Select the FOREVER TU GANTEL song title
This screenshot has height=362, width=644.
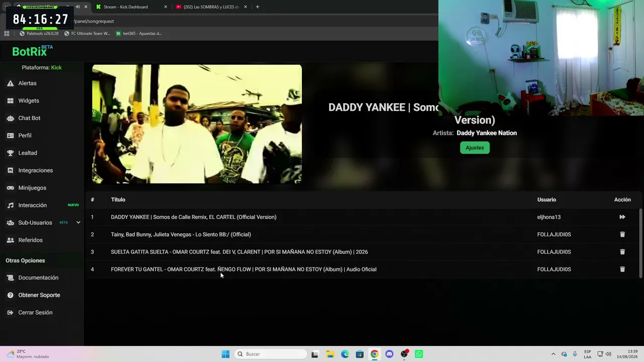244,269
